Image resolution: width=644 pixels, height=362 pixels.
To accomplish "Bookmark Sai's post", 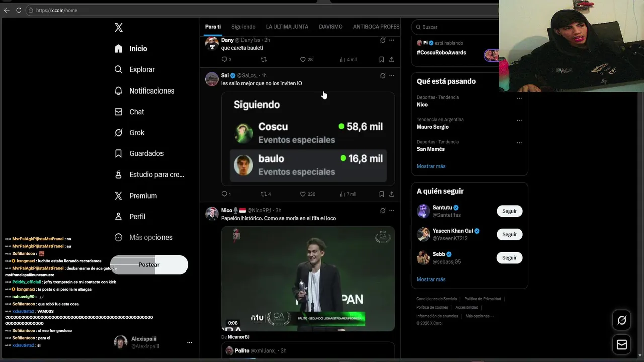I will point(381,194).
